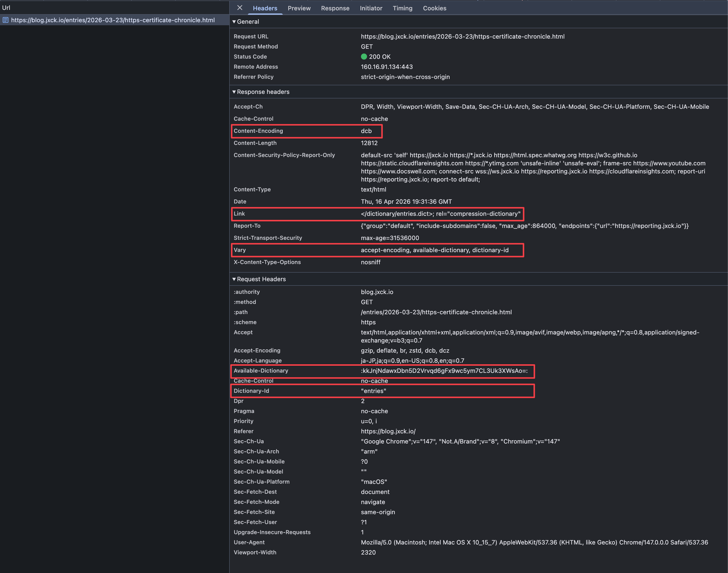The width and height of the screenshot is (728, 573).
Task: Click the Url column header
Action: click(x=6, y=7)
